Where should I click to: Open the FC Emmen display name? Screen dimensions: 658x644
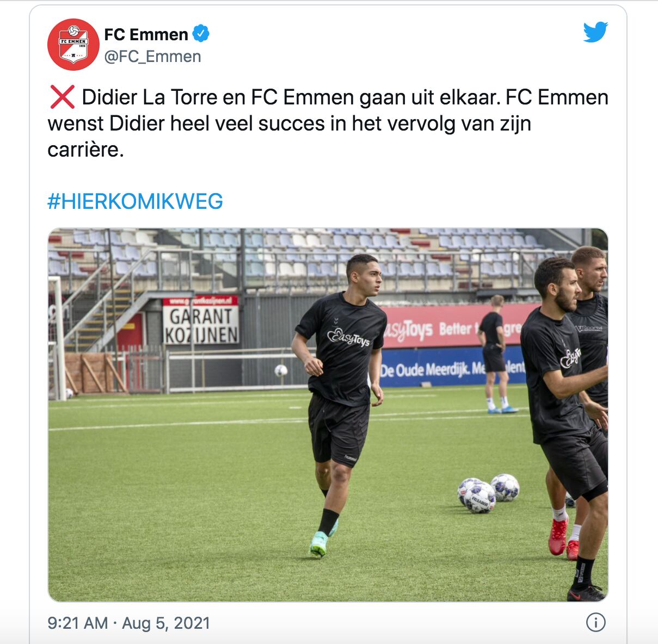coord(146,34)
